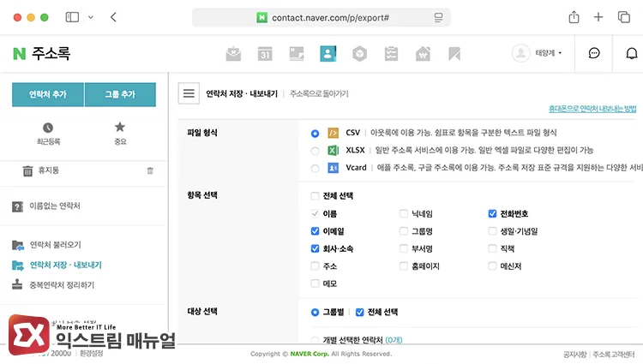Click the reader view icon in address bar
Screen dimensions: 643x364
coord(438,18)
